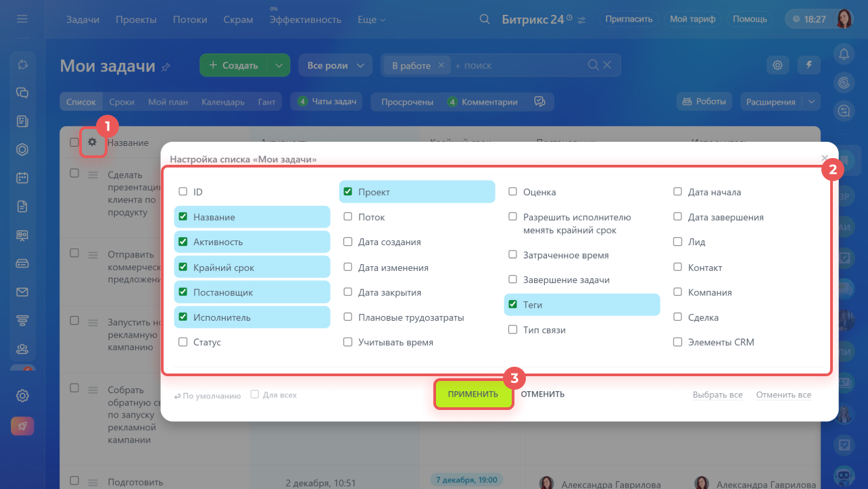Tick the Для всех checkbox
Viewport: 868px width, 489px height.
pos(255,394)
